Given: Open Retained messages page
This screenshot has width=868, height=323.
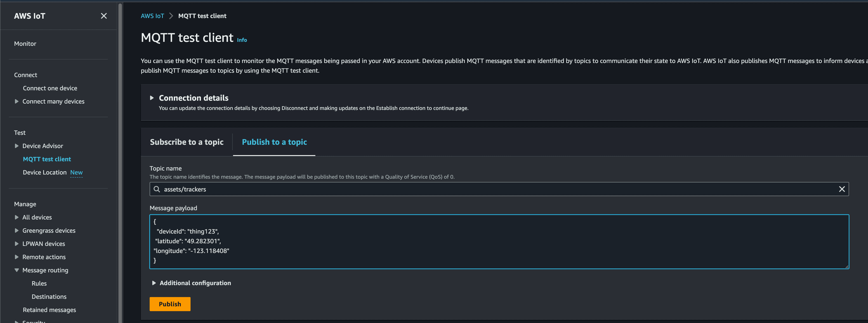Looking at the screenshot, I should [x=49, y=309].
